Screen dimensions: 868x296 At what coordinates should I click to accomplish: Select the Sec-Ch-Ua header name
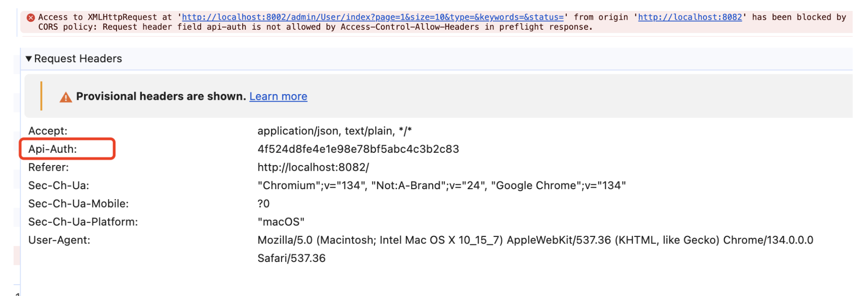(59, 185)
